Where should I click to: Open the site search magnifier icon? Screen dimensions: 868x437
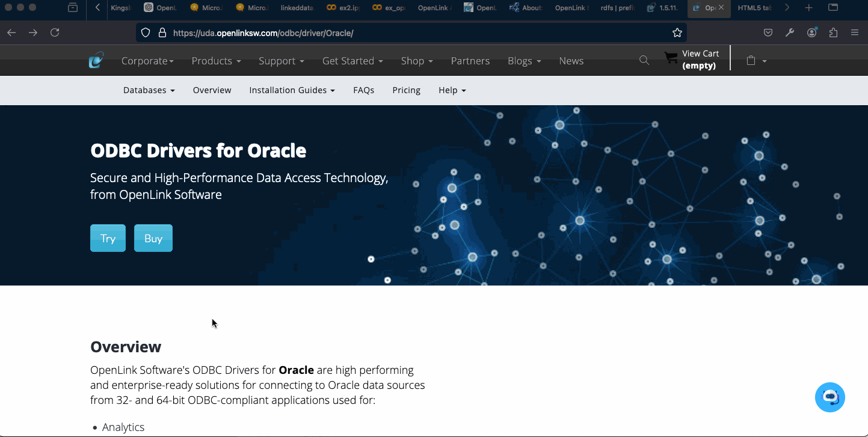click(644, 60)
